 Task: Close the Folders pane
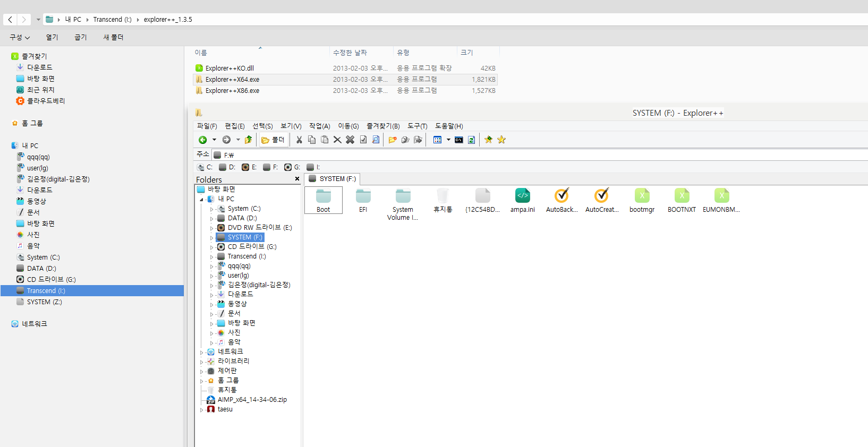click(x=297, y=179)
